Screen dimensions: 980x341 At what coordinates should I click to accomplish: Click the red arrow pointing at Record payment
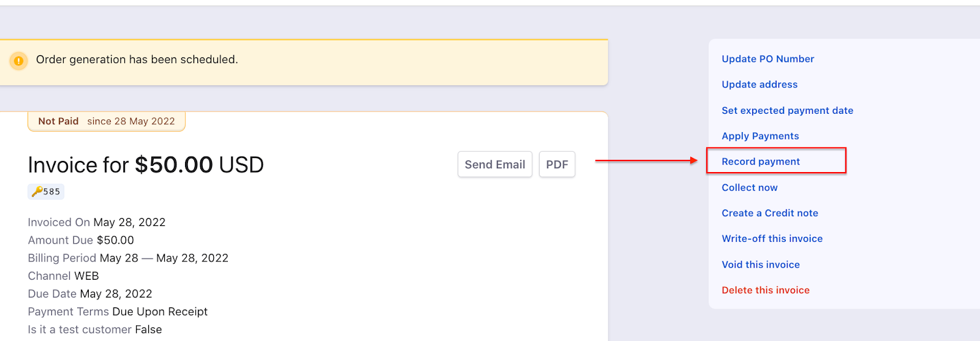(646, 160)
